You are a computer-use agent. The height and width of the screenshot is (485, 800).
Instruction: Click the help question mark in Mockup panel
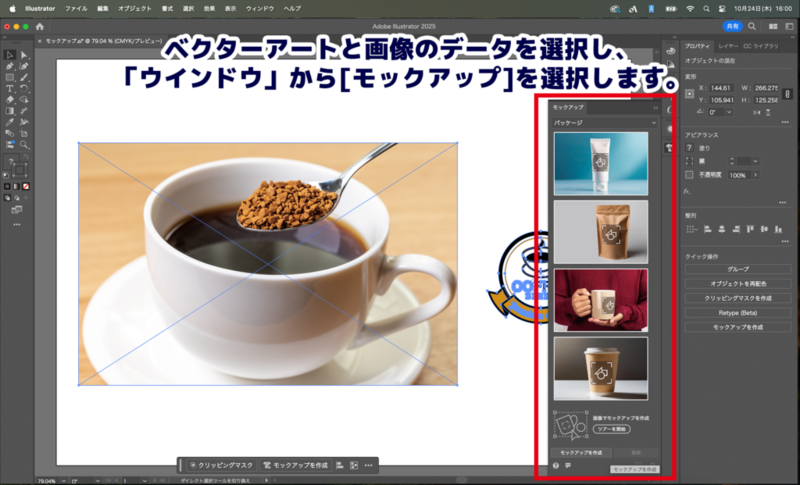[556, 466]
